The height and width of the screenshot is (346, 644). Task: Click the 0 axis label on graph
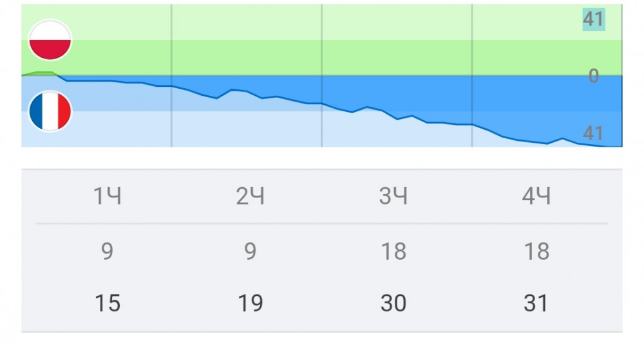(x=593, y=76)
